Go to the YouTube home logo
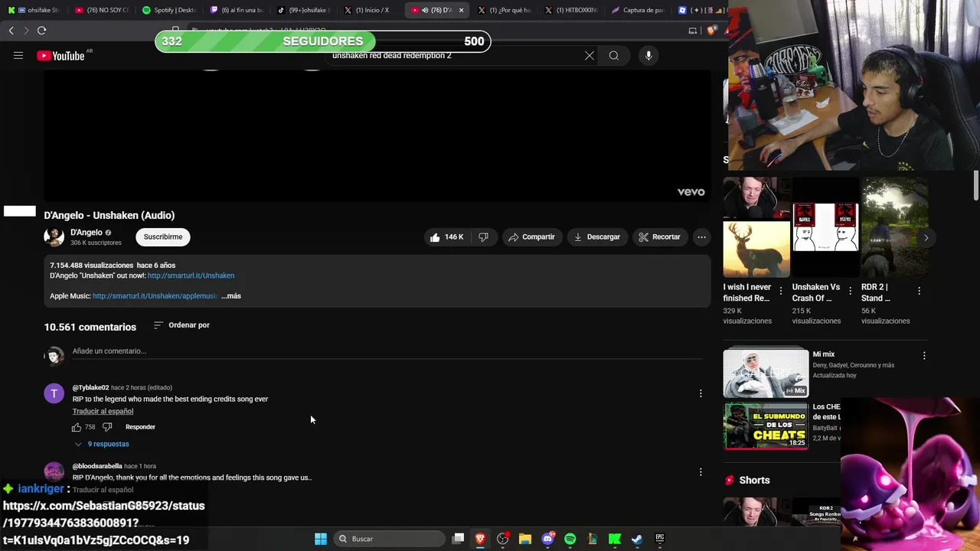The width and height of the screenshot is (980, 551). (60, 55)
